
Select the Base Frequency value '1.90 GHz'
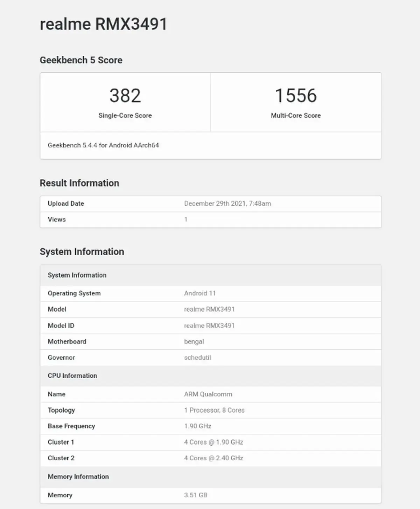[x=198, y=426]
